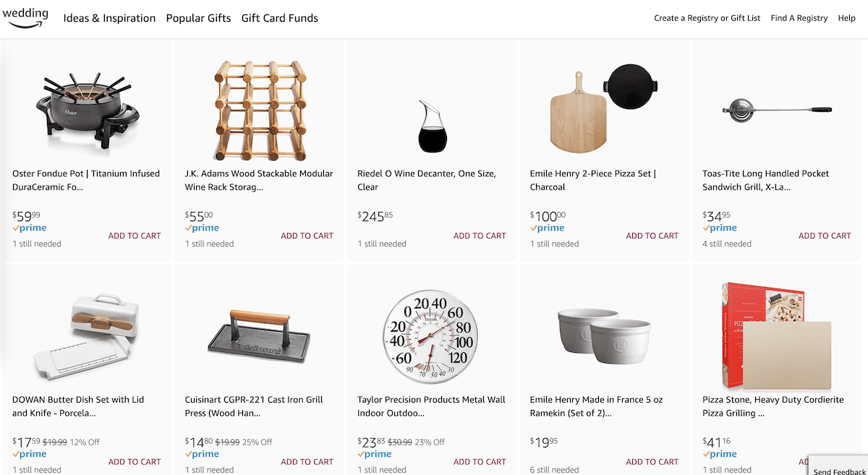The image size is (868, 475).
Task: Click the Amazon wedding registry logo
Action: point(27,17)
